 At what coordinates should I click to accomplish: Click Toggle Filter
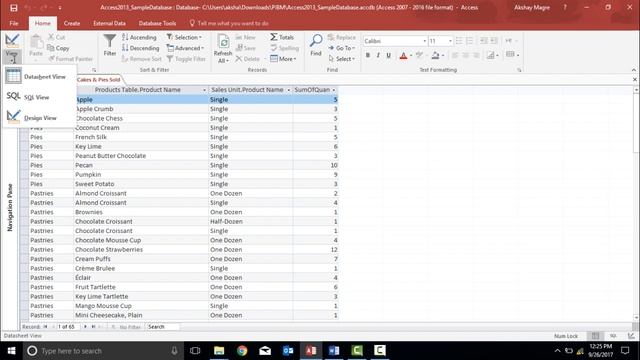point(186,59)
